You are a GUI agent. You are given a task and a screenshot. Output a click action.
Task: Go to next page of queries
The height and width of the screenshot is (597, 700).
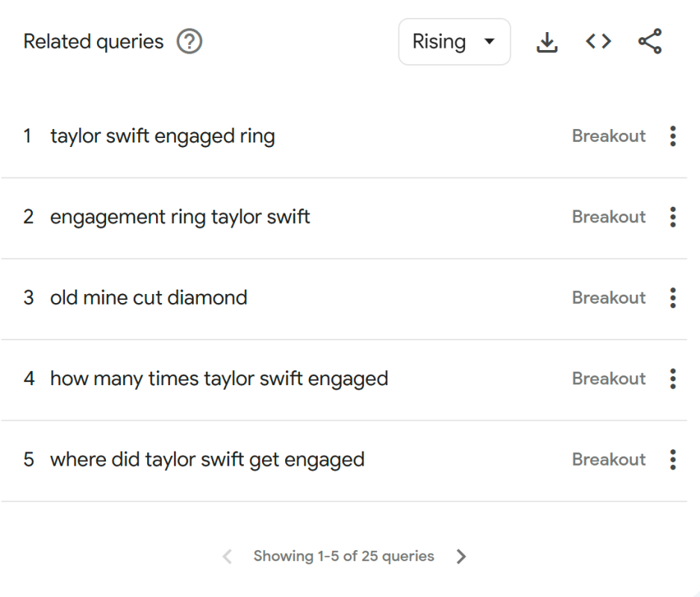tap(461, 556)
